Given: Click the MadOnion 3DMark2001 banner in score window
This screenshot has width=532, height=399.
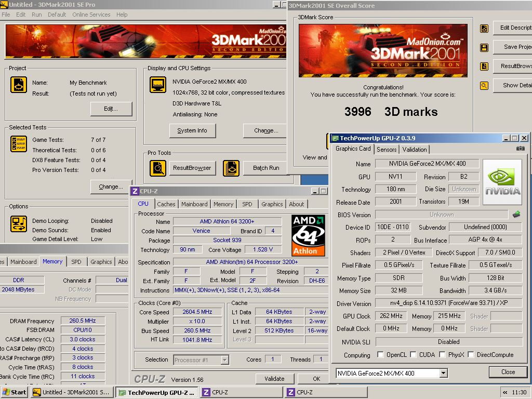Looking at the screenshot, I should 383,51.
